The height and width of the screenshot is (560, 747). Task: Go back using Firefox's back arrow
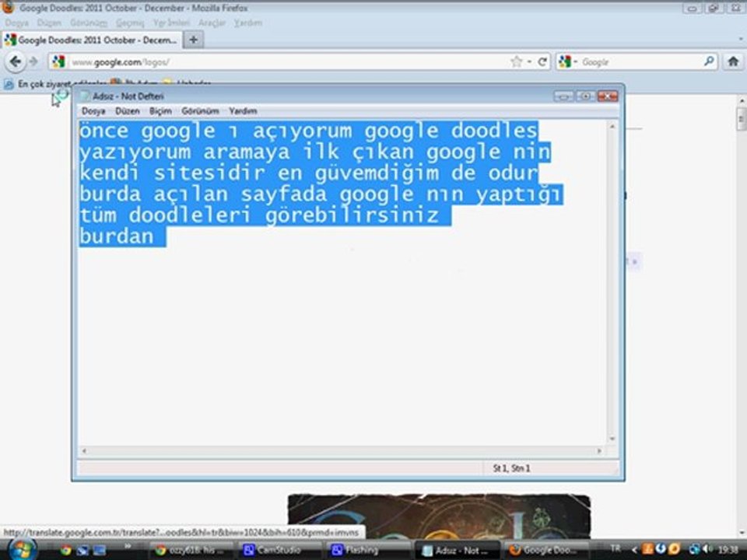click(16, 61)
